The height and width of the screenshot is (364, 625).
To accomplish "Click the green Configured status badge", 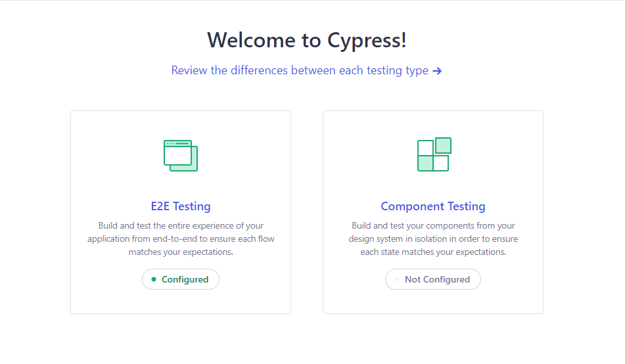I will 181,279.
